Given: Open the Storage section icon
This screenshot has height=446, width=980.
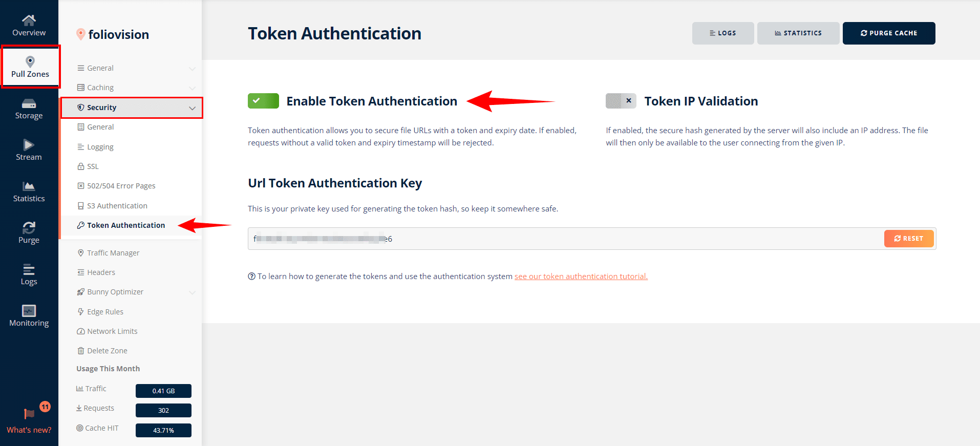Looking at the screenshot, I should point(29,103).
